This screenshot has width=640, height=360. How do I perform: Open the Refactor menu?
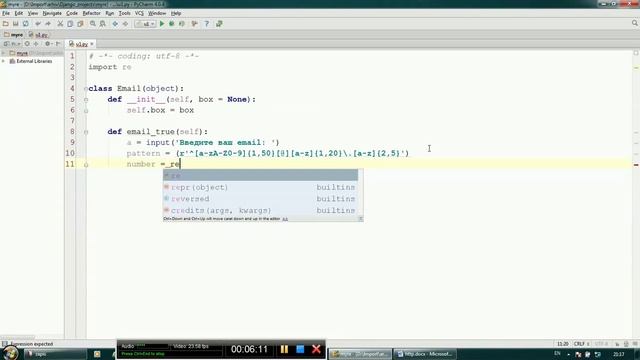[91, 13]
